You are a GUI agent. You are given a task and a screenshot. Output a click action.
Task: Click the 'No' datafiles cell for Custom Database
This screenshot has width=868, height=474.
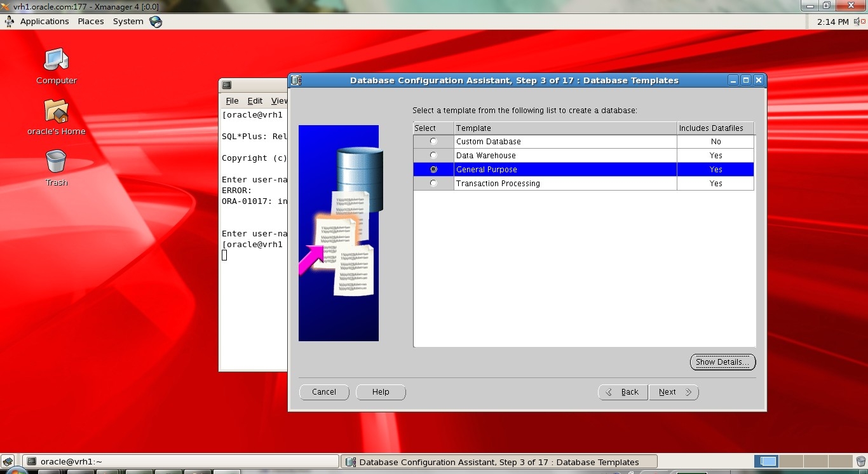click(x=716, y=142)
